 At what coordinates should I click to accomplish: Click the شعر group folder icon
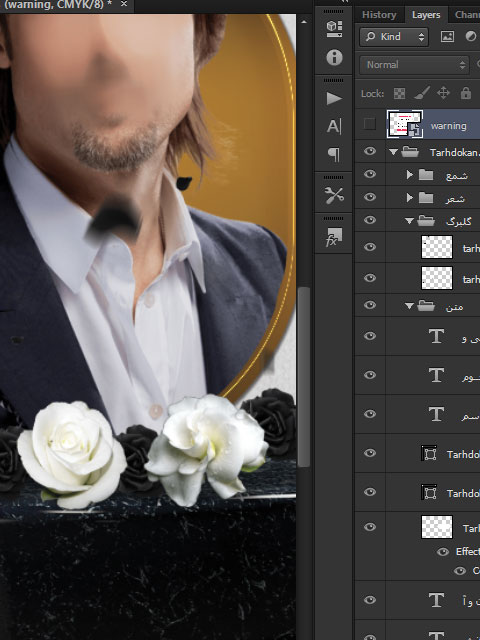click(x=426, y=198)
